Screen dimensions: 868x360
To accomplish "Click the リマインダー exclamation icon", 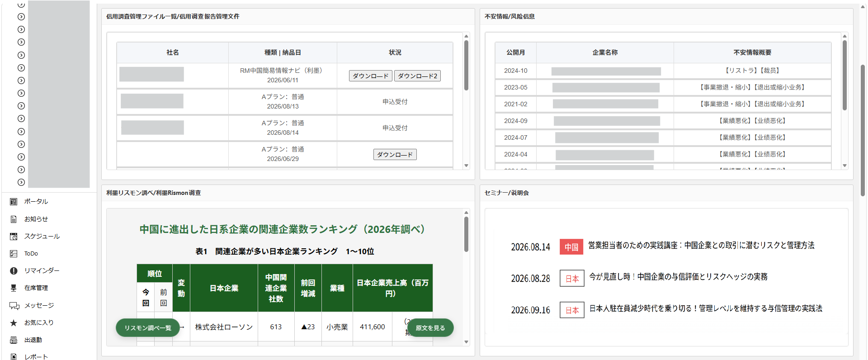I will pos(14,271).
